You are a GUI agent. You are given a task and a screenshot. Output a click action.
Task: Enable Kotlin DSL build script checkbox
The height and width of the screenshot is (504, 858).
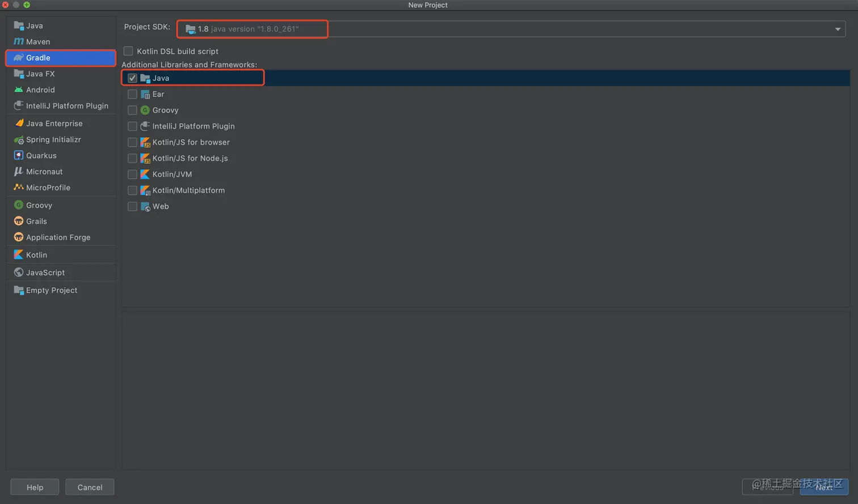pyautogui.click(x=128, y=51)
